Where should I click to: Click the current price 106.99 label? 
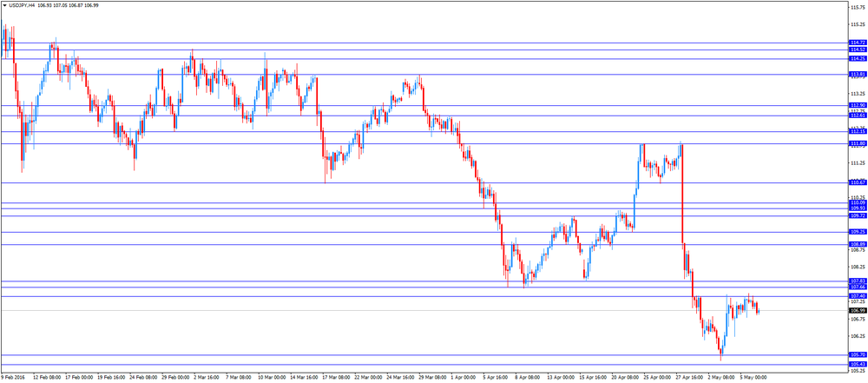(x=858, y=310)
